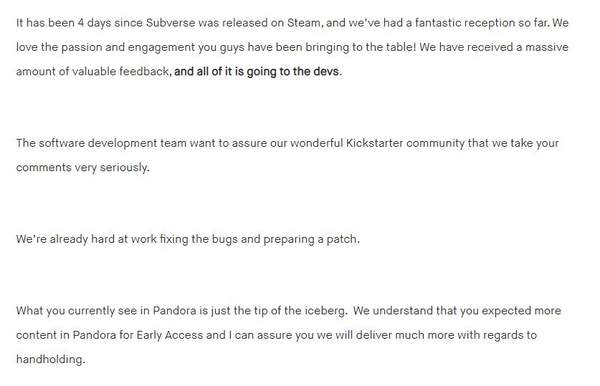
Task: Click the word 'Kickstarter' in the second paragraph
Action: pos(374,143)
